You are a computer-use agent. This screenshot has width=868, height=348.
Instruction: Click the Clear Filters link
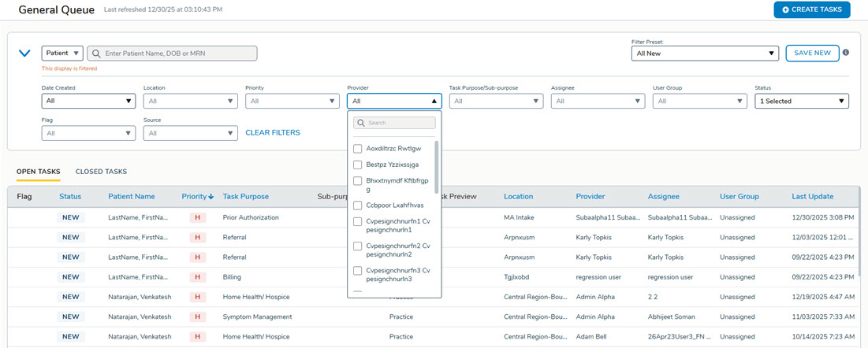tap(273, 133)
